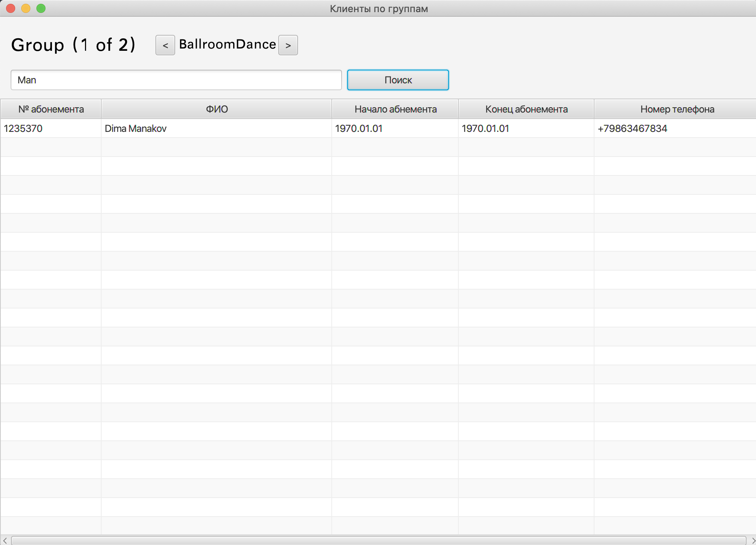
Task: Click the horizontal scrollbar thumb
Action: [378, 540]
